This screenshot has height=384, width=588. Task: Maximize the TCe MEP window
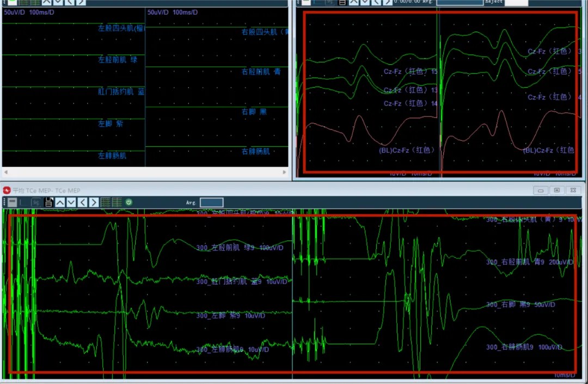pos(556,190)
